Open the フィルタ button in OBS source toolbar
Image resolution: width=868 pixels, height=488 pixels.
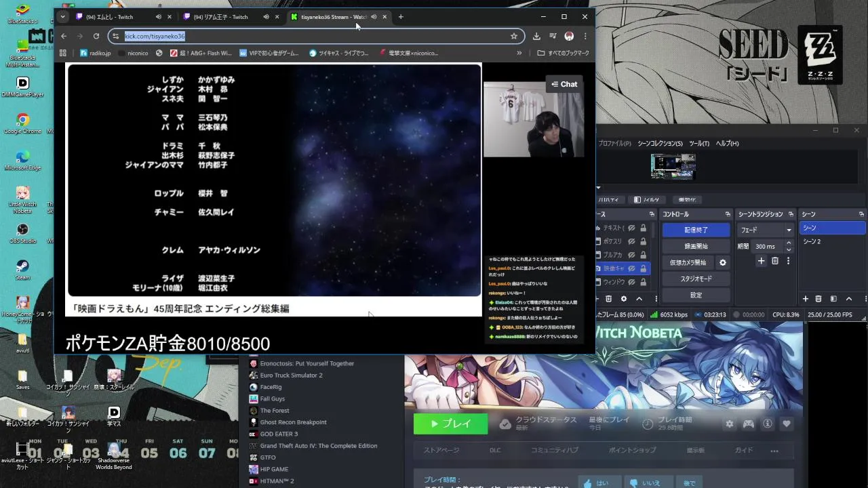tap(647, 200)
